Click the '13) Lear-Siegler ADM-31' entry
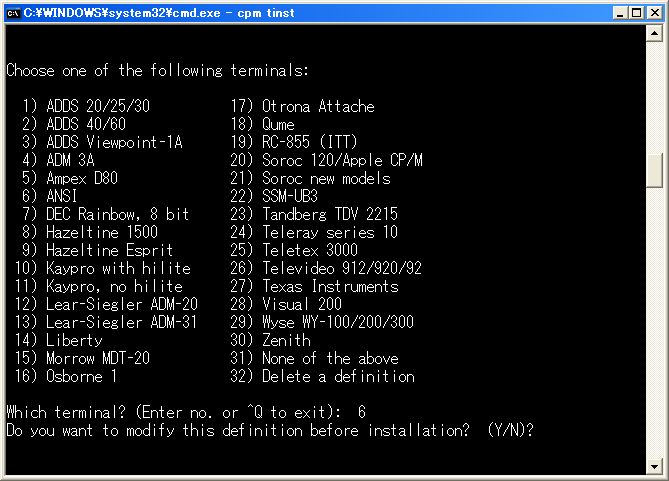Image resolution: width=669 pixels, height=481 pixels. [106, 322]
